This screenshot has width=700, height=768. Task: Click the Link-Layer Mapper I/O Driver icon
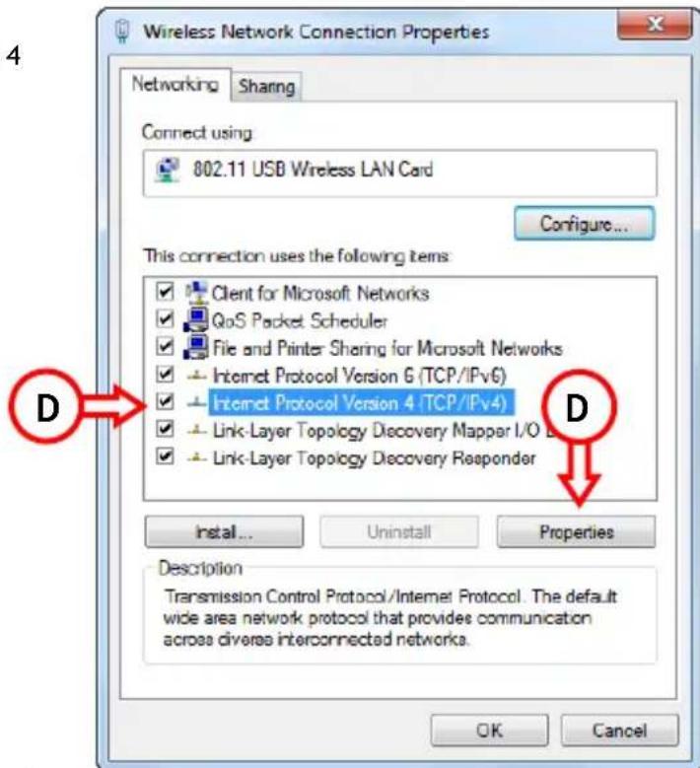click(x=197, y=431)
